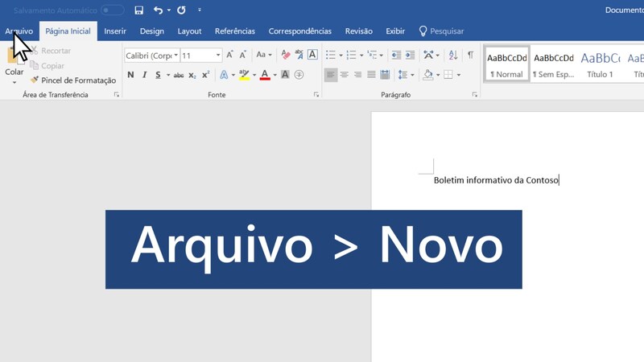Toggle bold formatting with N button
Viewport: 644px width, 362px height.
coord(131,75)
